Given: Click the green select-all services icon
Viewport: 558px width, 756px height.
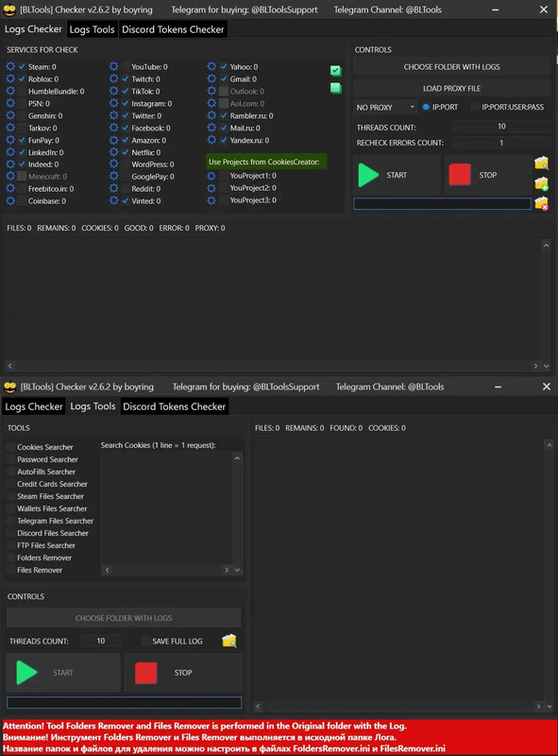Looking at the screenshot, I should point(336,71).
